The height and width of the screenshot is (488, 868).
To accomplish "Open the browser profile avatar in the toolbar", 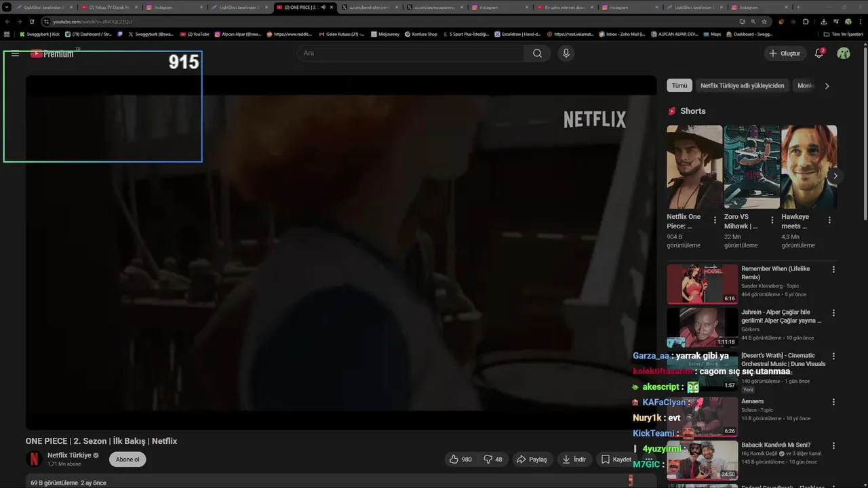I will pyautogui.click(x=848, y=22).
